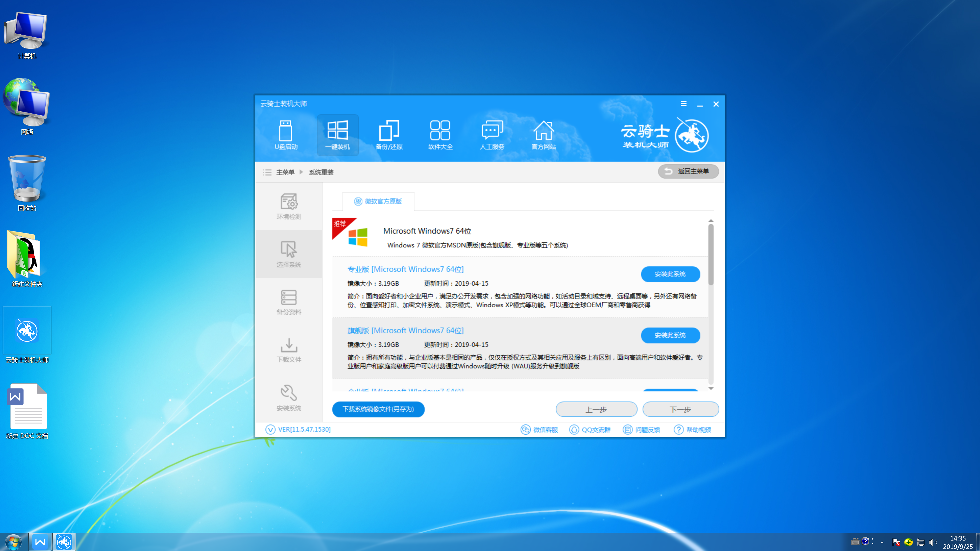Click the 云骑士 knight logo

692,135
